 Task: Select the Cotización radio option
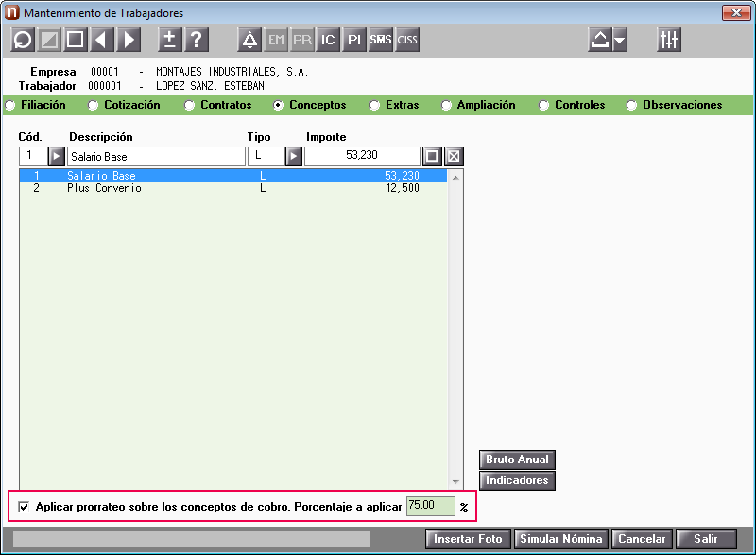click(93, 105)
